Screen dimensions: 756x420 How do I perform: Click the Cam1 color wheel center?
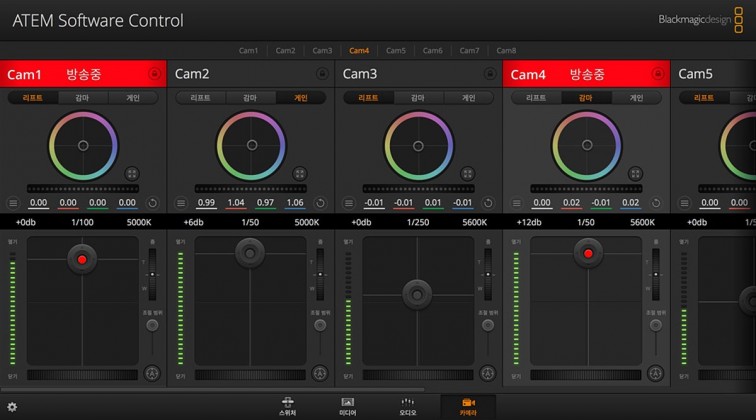[83, 146]
